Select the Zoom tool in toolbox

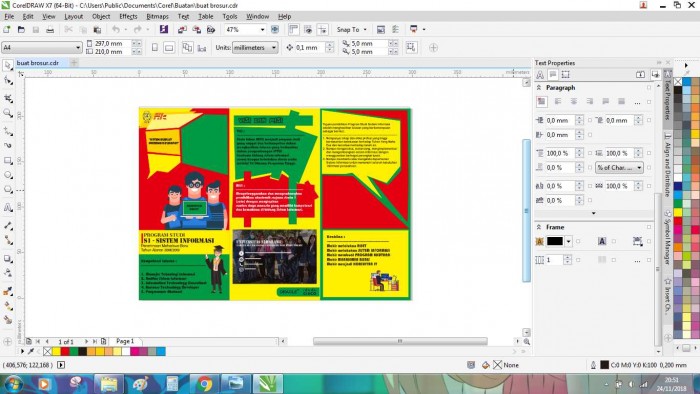click(x=8, y=113)
